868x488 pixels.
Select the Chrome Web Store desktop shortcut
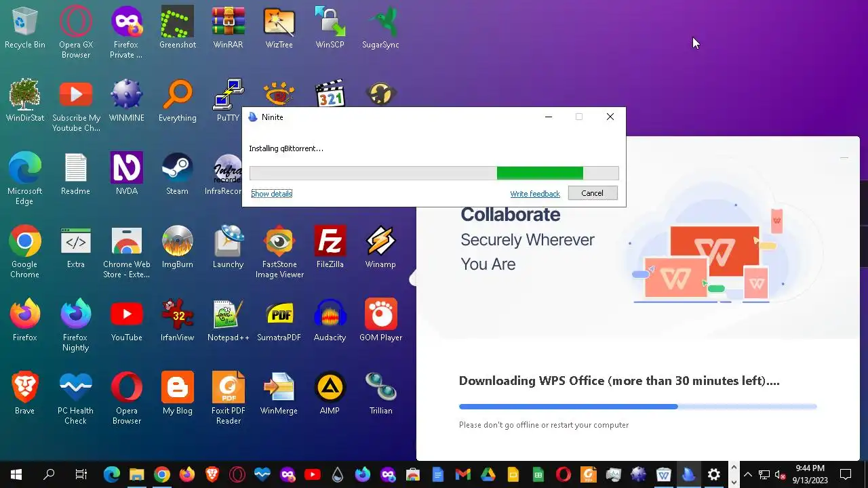click(x=127, y=253)
